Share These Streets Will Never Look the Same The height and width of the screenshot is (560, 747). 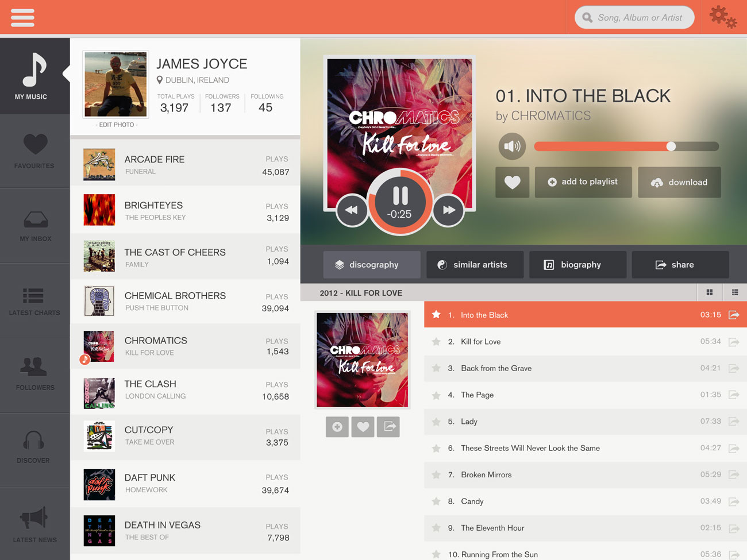click(734, 448)
